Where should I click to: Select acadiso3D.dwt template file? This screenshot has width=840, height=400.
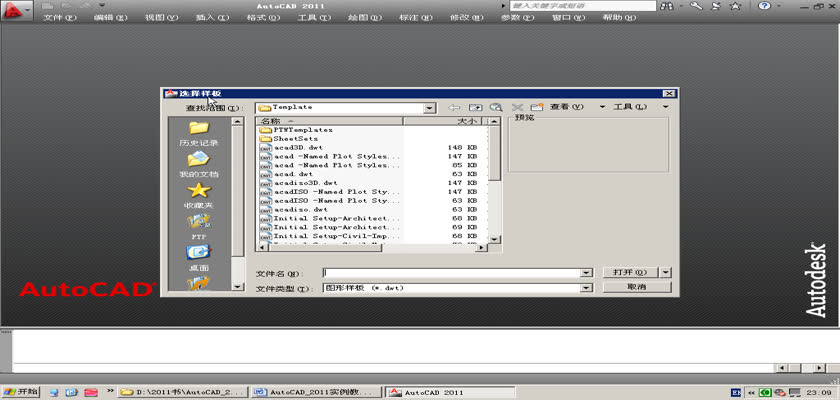click(299, 183)
